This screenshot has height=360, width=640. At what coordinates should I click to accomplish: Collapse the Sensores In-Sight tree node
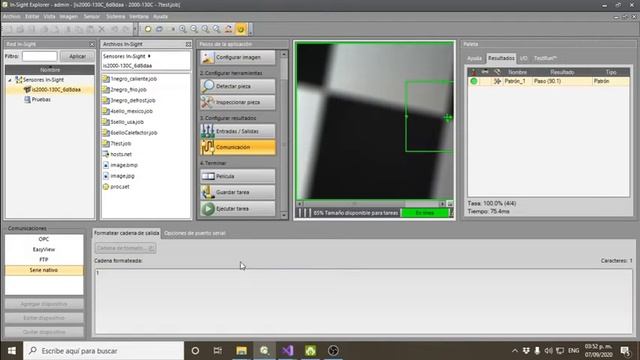click(10, 80)
